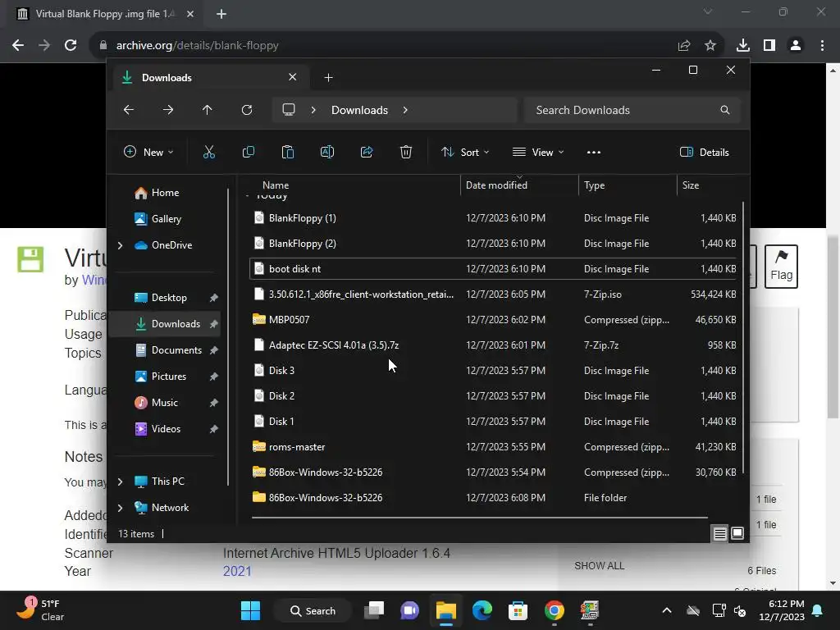The image size is (840, 630).
Task: Select the MBP0507 compressed folder
Action: coord(493,319)
